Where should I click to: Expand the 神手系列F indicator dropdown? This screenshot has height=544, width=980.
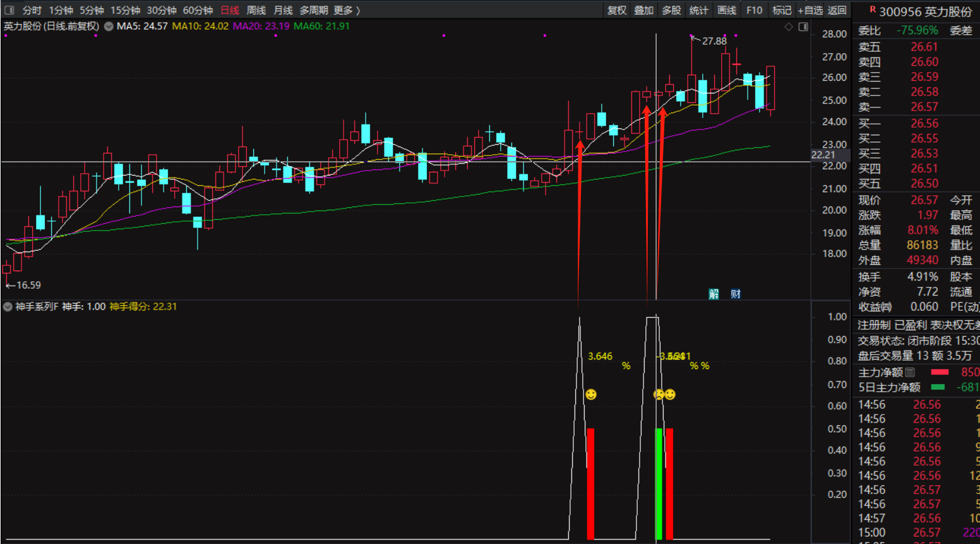point(8,306)
